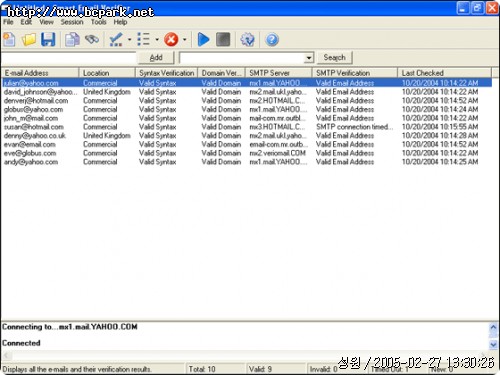Open the File menu

tap(8, 22)
